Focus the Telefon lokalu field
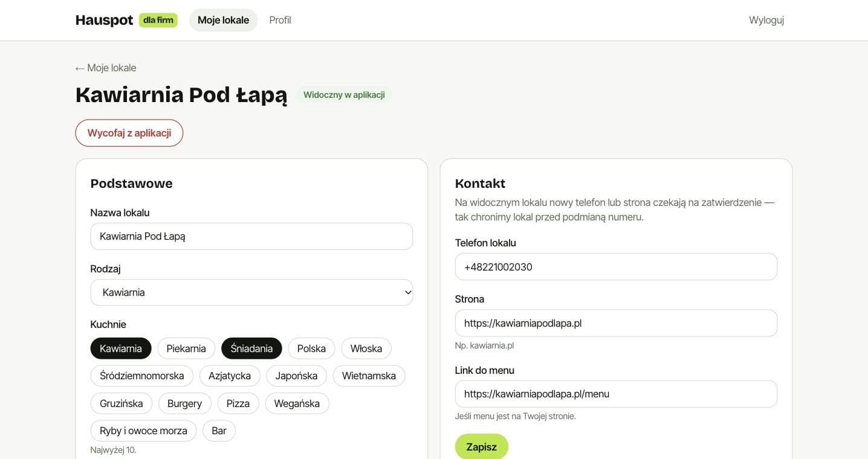Screen dimensions: 868x459 (x=616, y=266)
